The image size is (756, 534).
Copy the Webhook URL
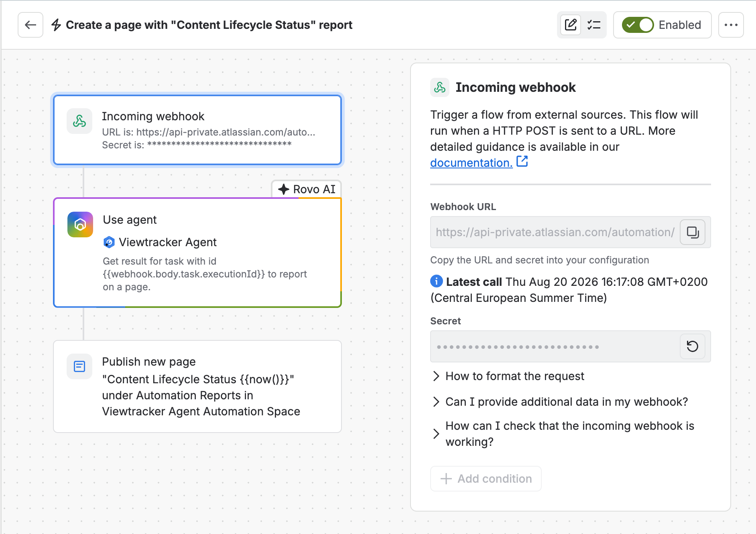693,232
